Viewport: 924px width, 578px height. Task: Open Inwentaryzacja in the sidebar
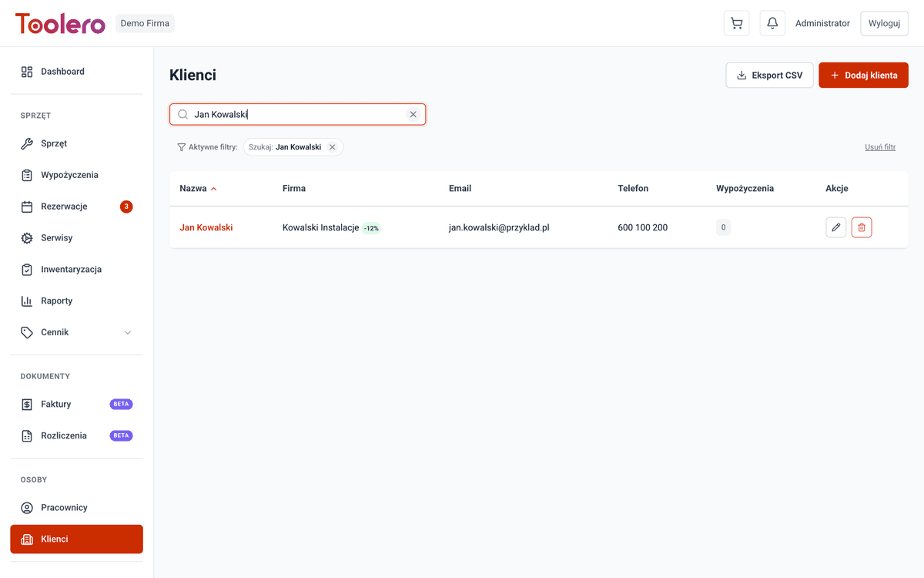click(x=76, y=270)
